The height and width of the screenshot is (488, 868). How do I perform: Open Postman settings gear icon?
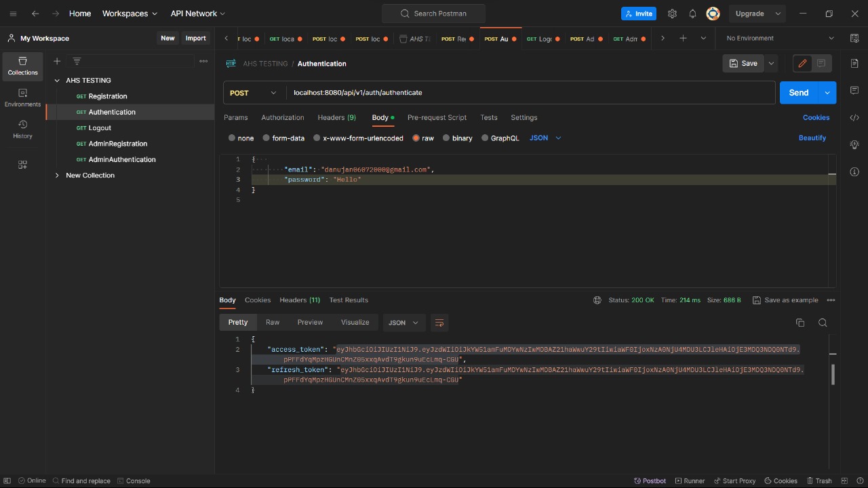click(672, 14)
